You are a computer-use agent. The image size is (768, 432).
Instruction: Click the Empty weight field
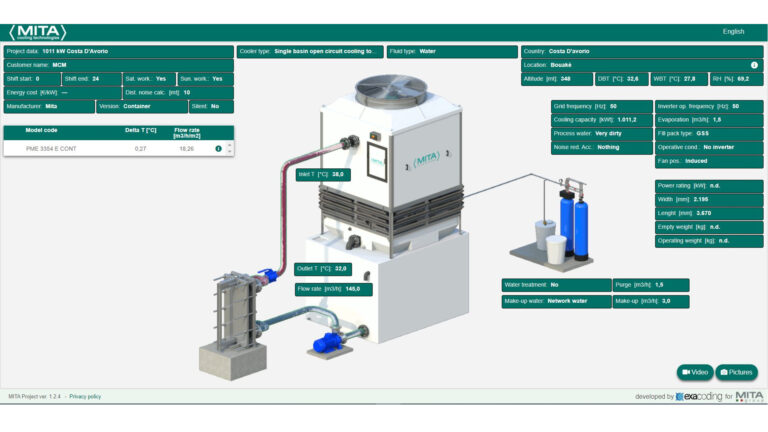709,227
